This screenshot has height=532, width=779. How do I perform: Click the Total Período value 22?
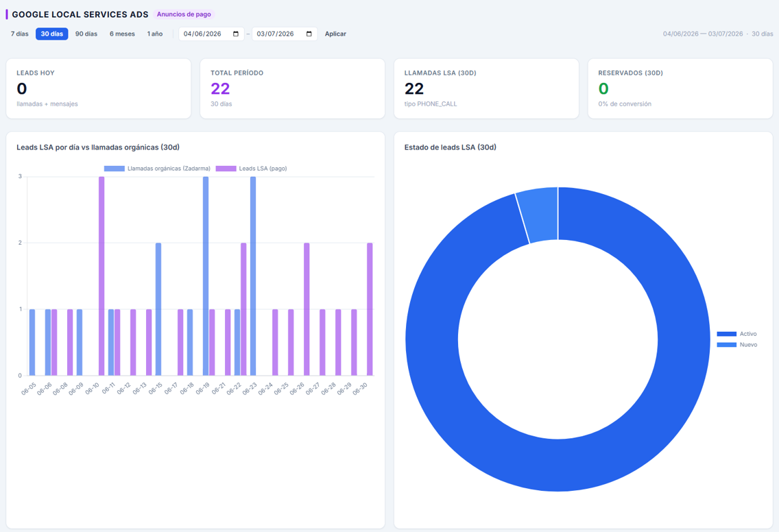click(x=220, y=88)
